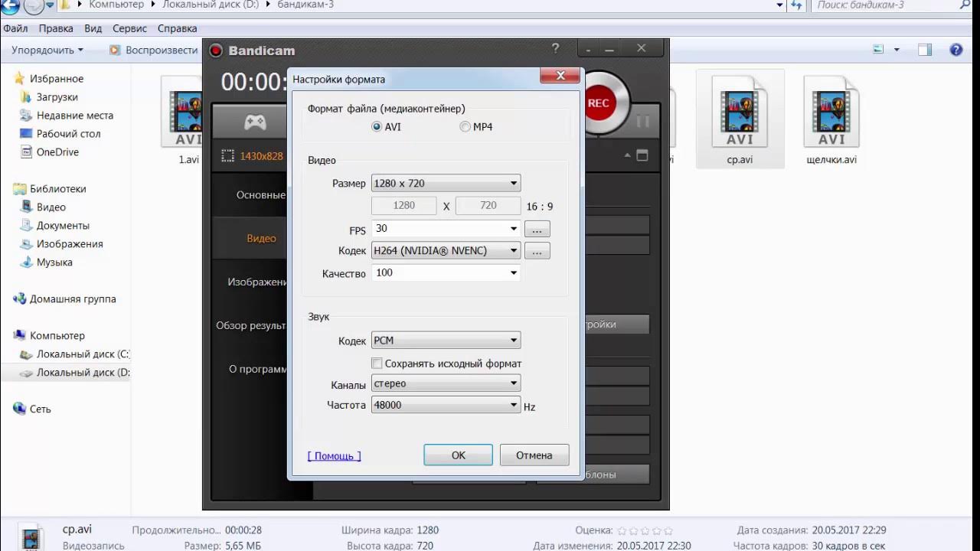Open the Размер video size dropdown

446,184
